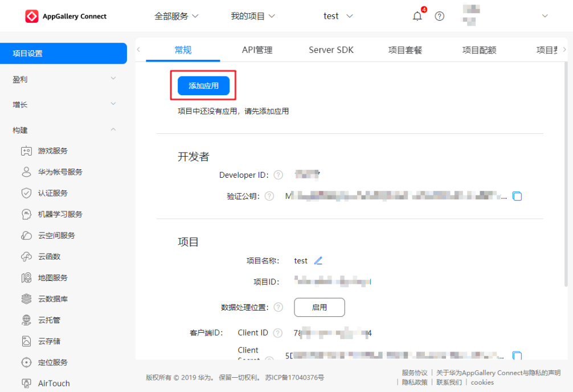
Task: Click the globe icon beside 云托管
Action: tap(26, 320)
